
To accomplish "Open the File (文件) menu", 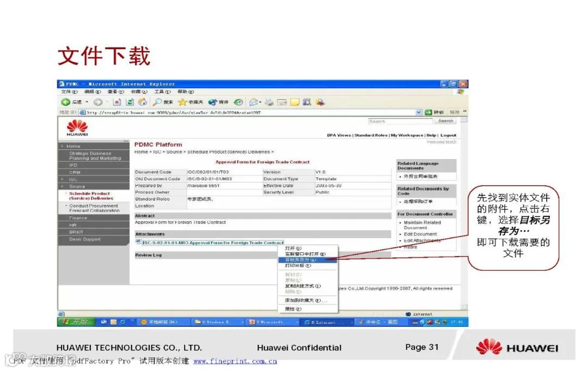I will pyautogui.click(x=69, y=92).
